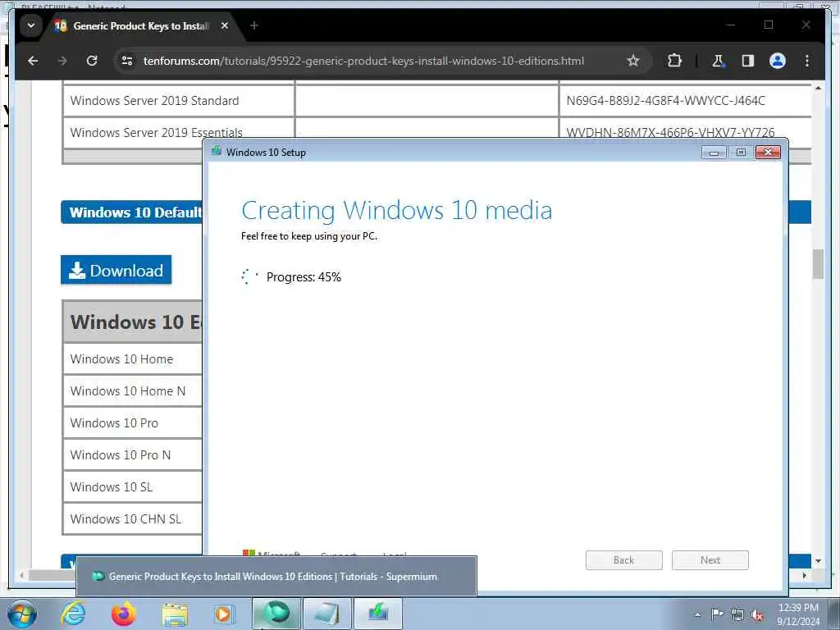Select the Windows 10 Pro N row
The height and width of the screenshot is (630, 840).
[x=133, y=454]
